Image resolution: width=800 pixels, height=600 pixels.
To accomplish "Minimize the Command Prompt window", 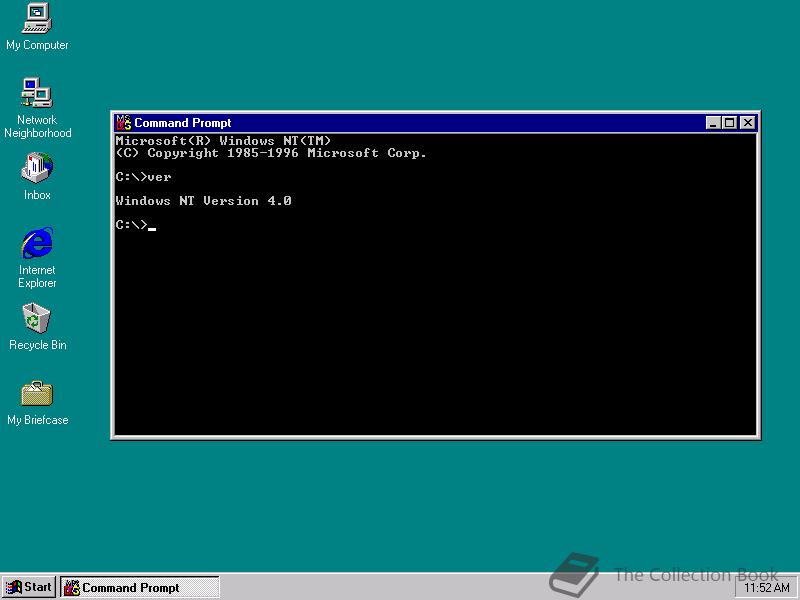I will 713,123.
